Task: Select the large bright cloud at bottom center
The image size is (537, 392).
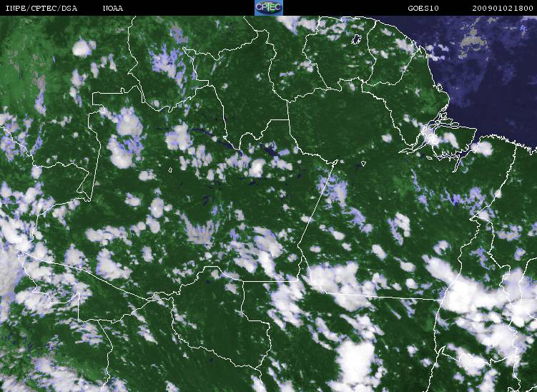Action: (355, 364)
